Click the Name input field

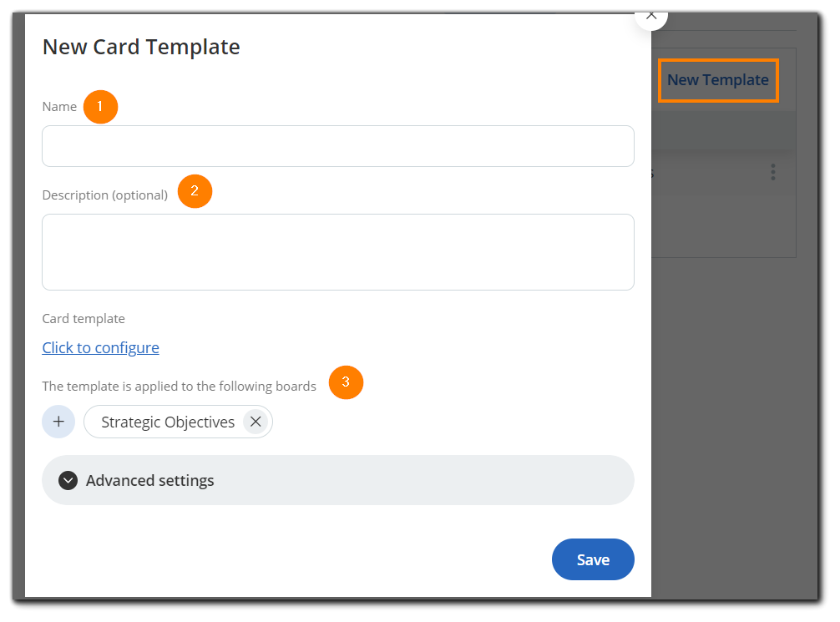point(337,146)
